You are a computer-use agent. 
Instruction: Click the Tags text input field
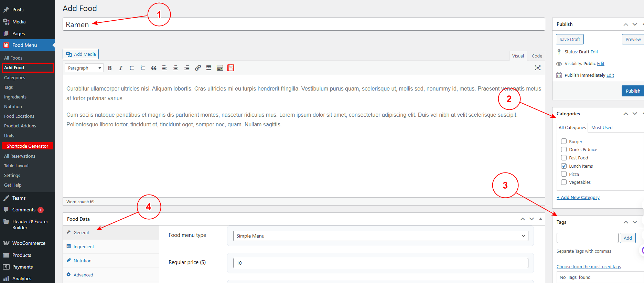click(x=587, y=238)
